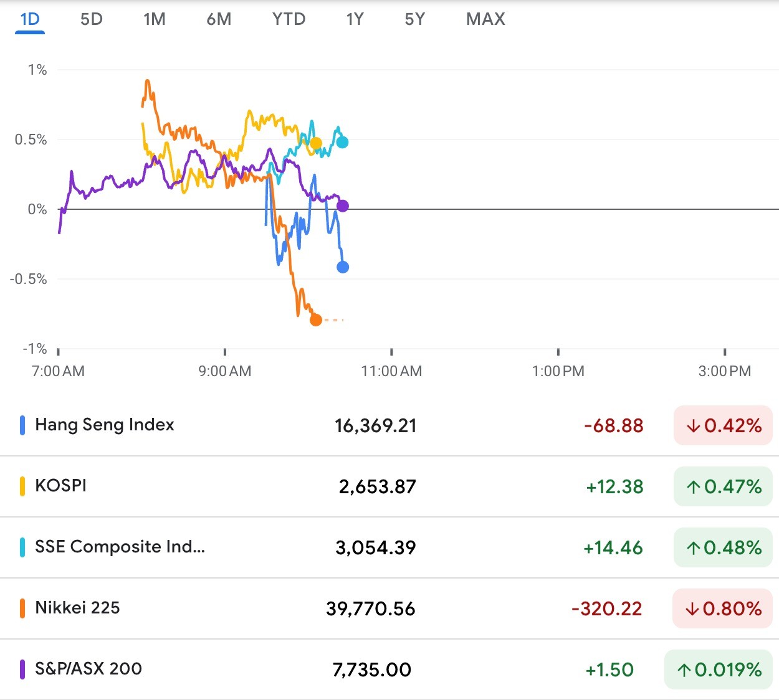This screenshot has width=779, height=700.
Task: Click the 1:00 PM x-axis label
Action: coord(558,371)
